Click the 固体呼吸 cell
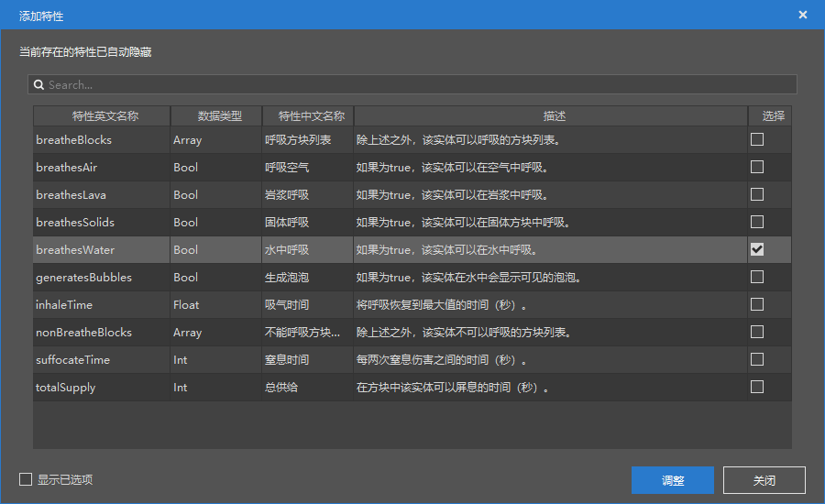 [x=308, y=222]
